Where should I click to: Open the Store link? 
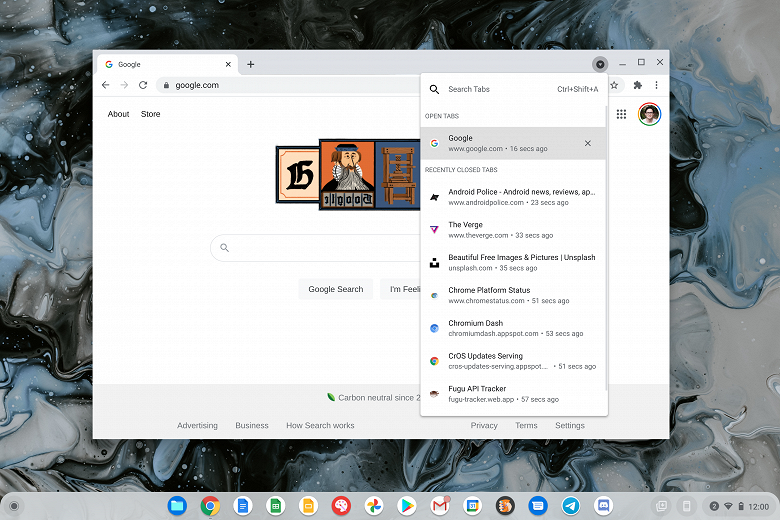pos(150,114)
